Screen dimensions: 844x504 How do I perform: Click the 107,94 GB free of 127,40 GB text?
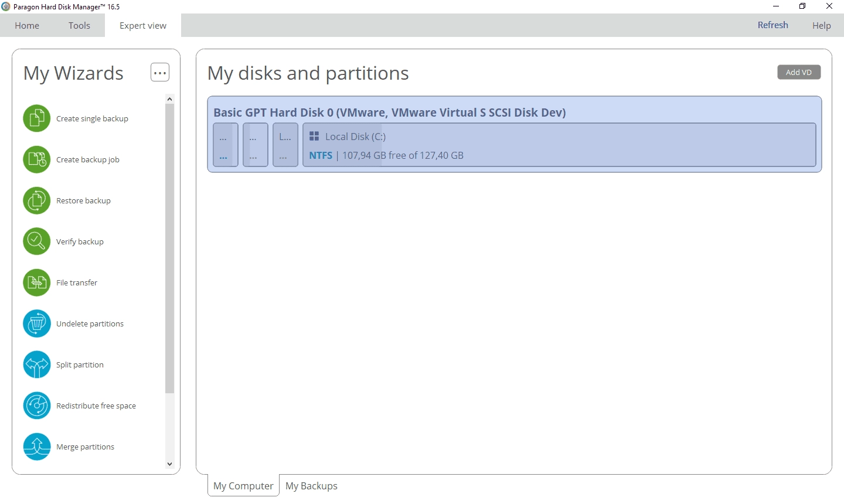click(x=403, y=155)
